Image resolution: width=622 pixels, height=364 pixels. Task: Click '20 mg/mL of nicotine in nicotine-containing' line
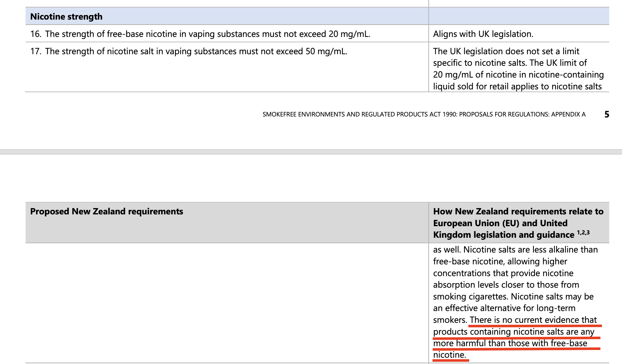point(518,75)
